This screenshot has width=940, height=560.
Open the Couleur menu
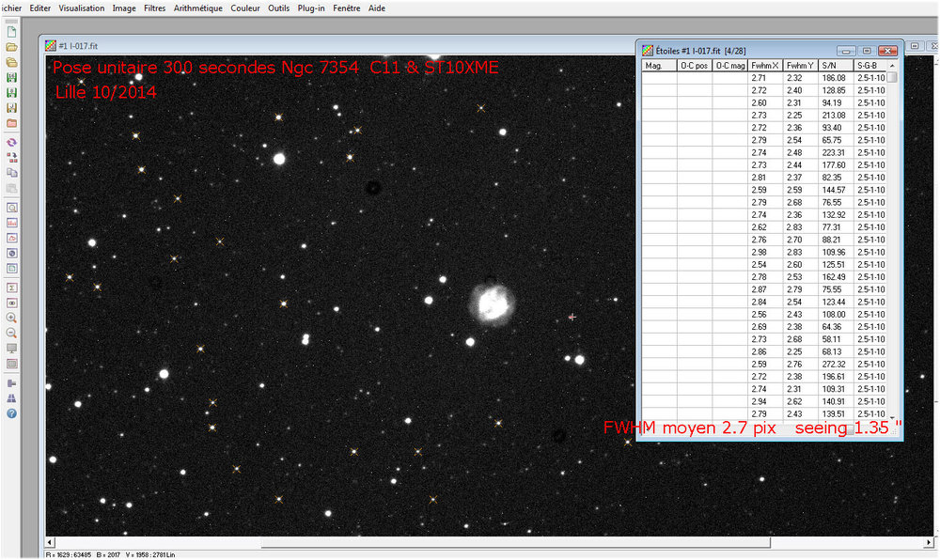245,8
